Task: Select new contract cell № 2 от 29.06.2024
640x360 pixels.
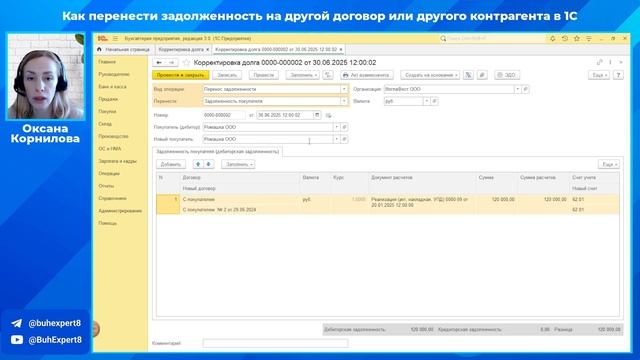Action: pos(240,210)
